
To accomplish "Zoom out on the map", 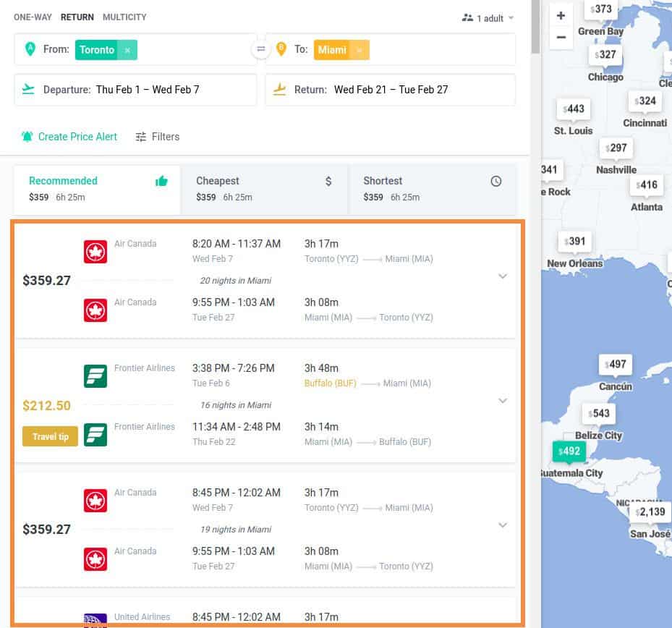I will pyautogui.click(x=561, y=38).
